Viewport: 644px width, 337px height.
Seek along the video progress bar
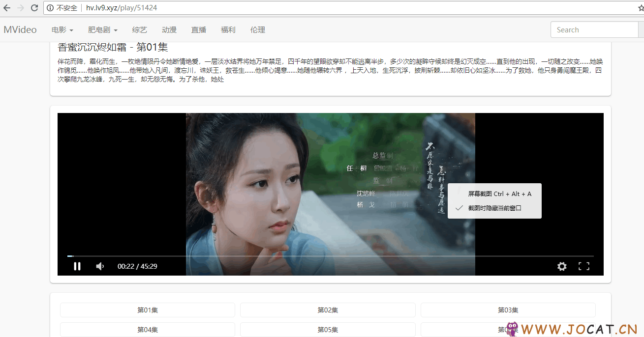point(331,256)
